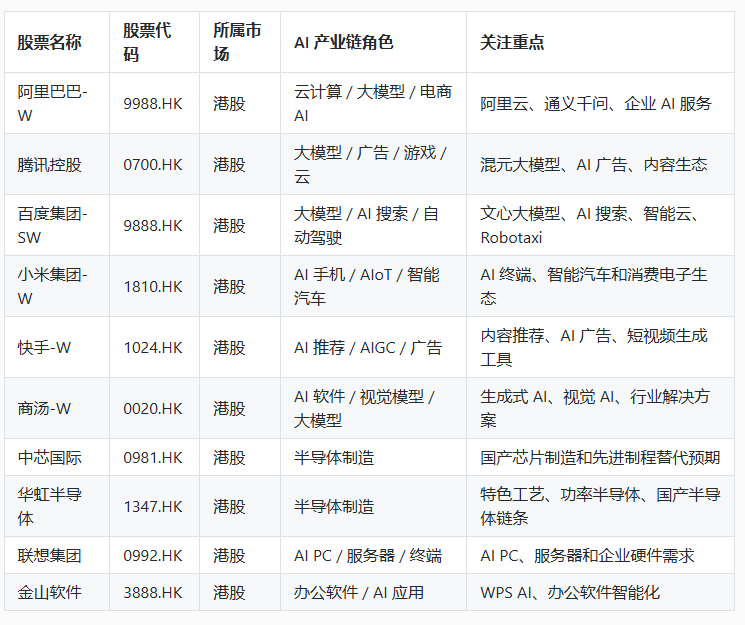The width and height of the screenshot is (745, 625).
Task: Select stock code 9988.HK
Action: 154,103
